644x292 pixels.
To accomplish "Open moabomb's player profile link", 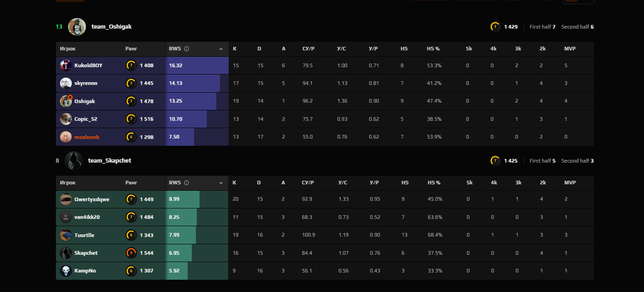I will tap(87, 137).
